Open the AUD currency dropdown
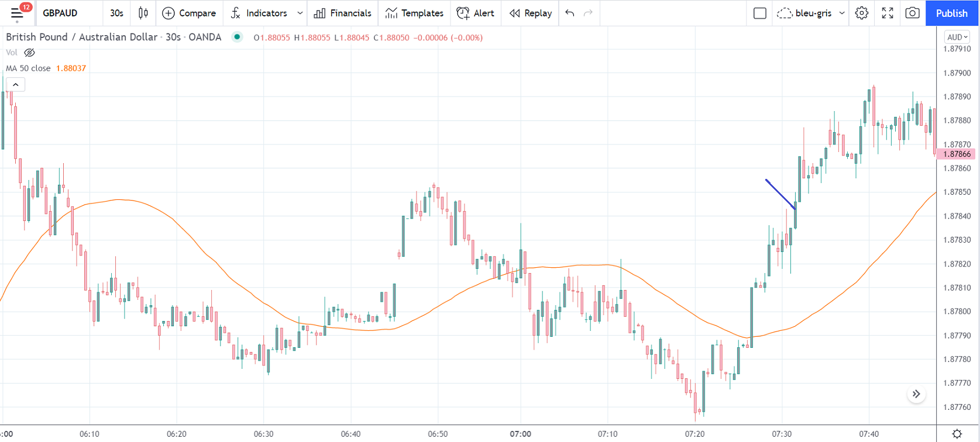Viewport: 980px width, 442px height. [x=957, y=37]
